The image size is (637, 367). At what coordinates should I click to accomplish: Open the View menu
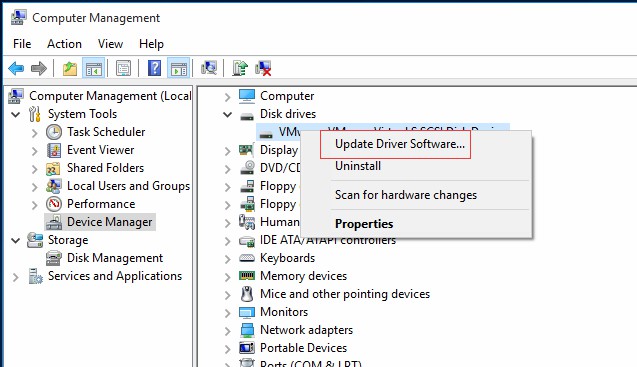point(110,43)
